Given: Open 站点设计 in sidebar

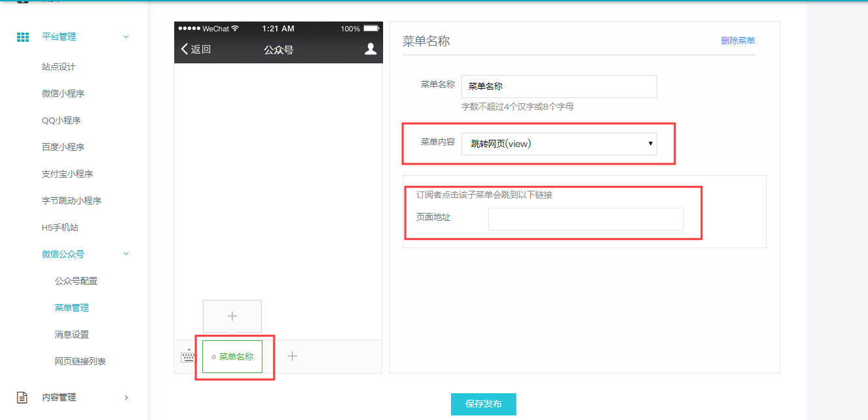Looking at the screenshot, I should click(x=59, y=67).
